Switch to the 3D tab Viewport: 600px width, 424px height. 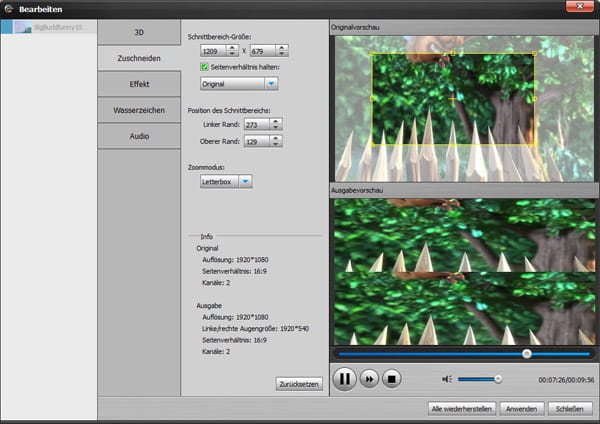[x=139, y=32]
